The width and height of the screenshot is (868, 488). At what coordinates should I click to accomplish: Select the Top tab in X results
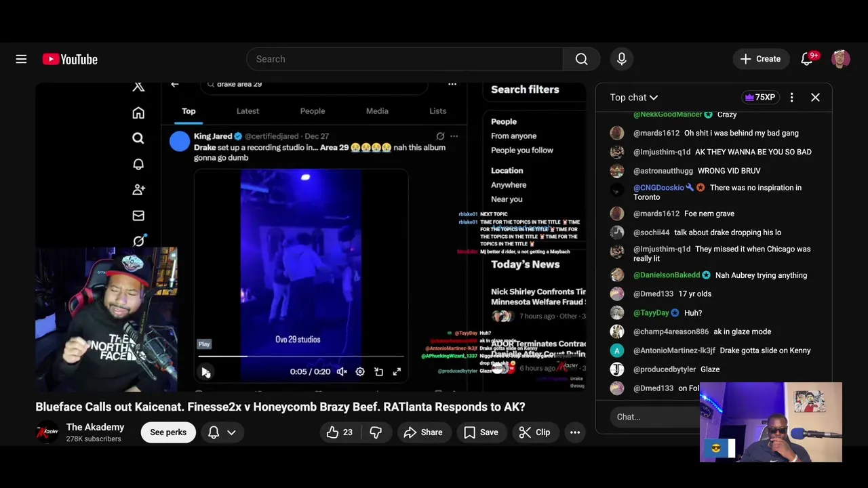[x=189, y=111]
